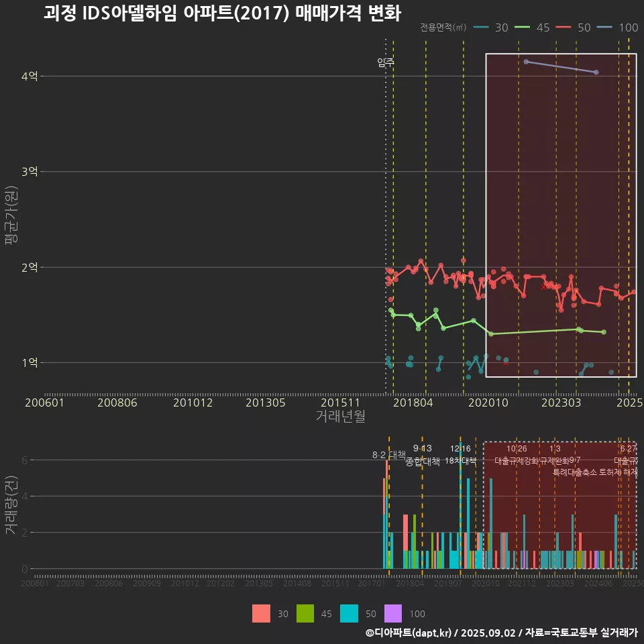Click the '12·16 18차대책' policy annotation
The width and height of the screenshot is (644, 644).
point(460,454)
